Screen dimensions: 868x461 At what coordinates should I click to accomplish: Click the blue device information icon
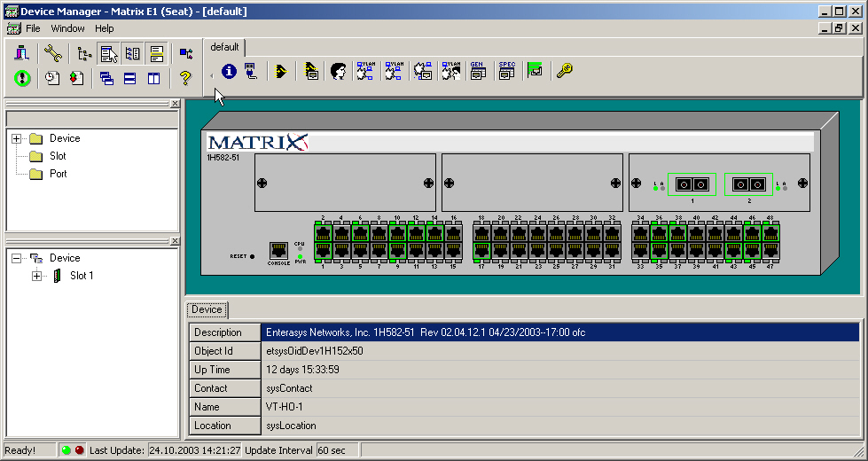(229, 72)
